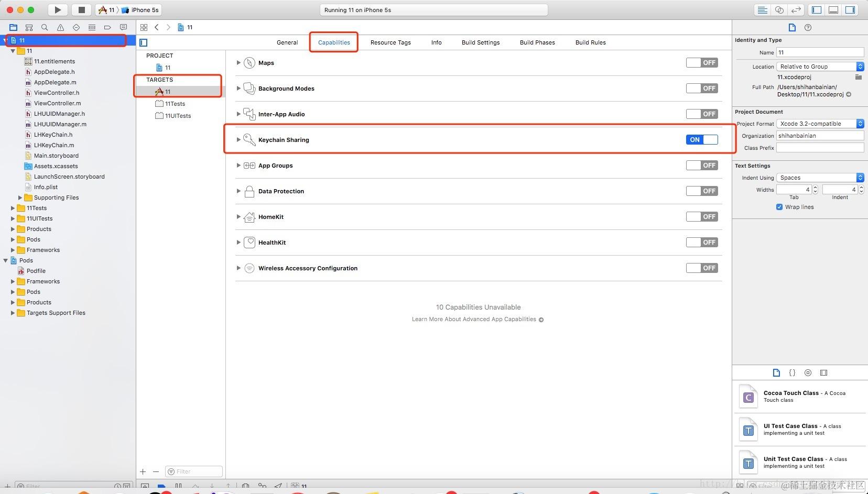Open the Location dropdown
Image resolution: width=868 pixels, height=494 pixels.
[820, 67]
